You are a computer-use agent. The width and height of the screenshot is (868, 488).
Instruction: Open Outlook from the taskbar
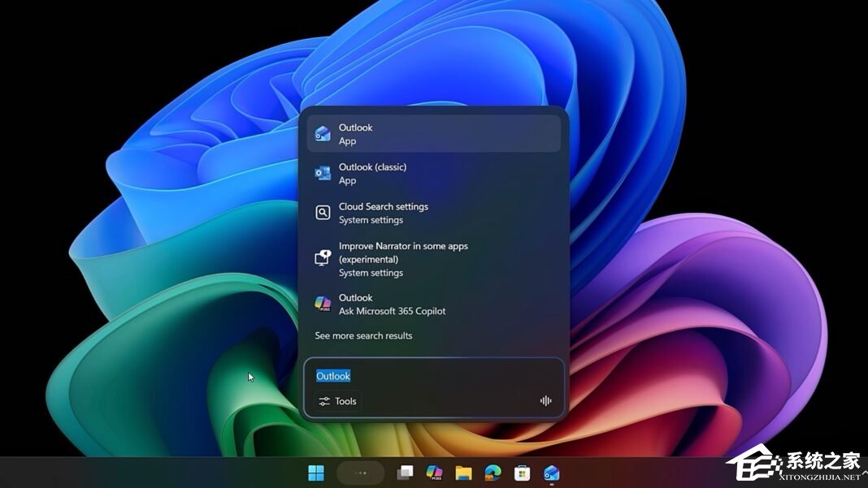pos(551,473)
